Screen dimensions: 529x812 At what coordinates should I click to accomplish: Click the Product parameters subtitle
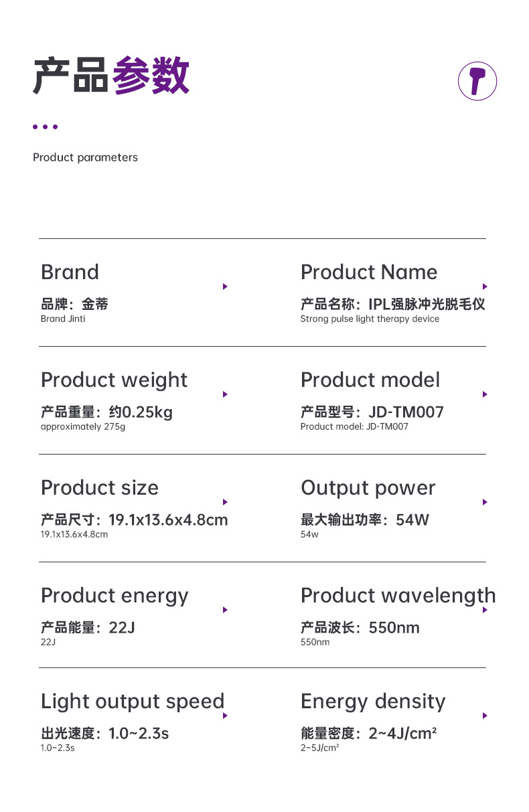(85, 157)
